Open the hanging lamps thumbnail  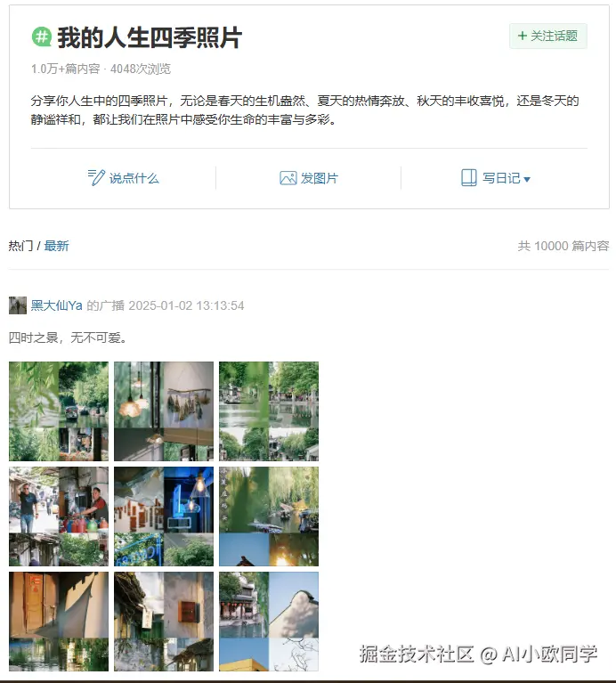pyautogui.click(x=164, y=411)
